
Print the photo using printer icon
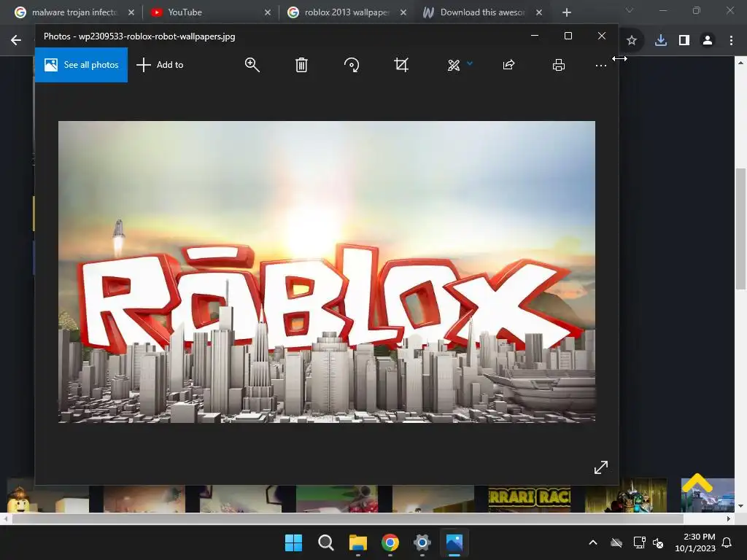pyautogui.click(x=558, y=65)
